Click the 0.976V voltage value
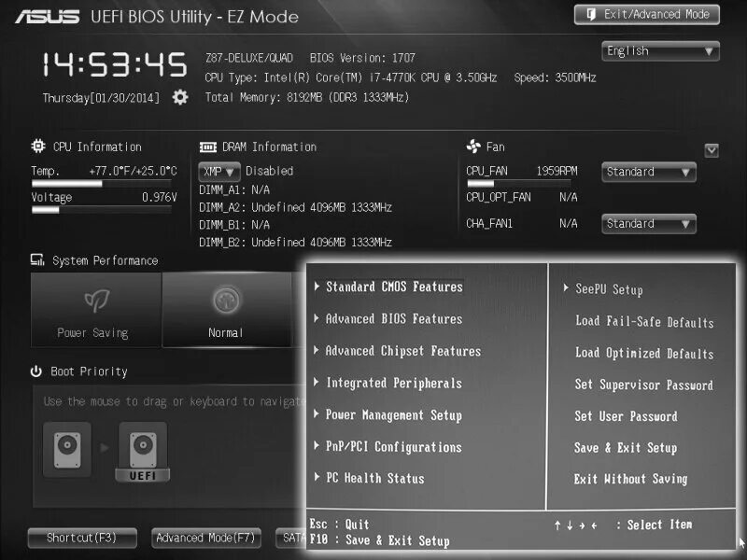This screenshot has width=747, height=560. click(159, 197)
